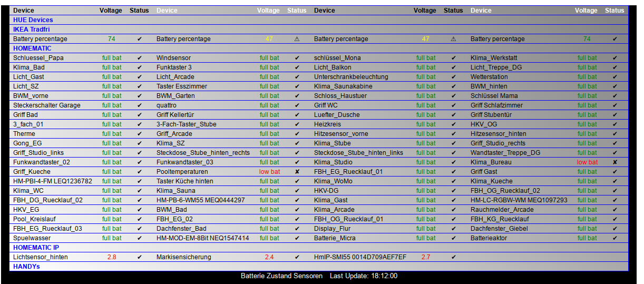Image resolution: width=644 pixels, height=284 pixels.
Task: Select the Wandtaster_Treppe_DG device name
Action: pyautogui.click(x=505, y=153)
